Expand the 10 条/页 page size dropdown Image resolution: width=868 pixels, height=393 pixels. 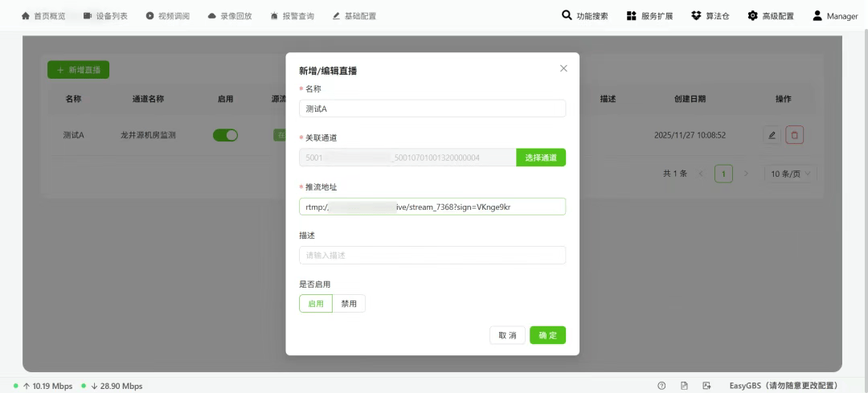tap(790, 174)
